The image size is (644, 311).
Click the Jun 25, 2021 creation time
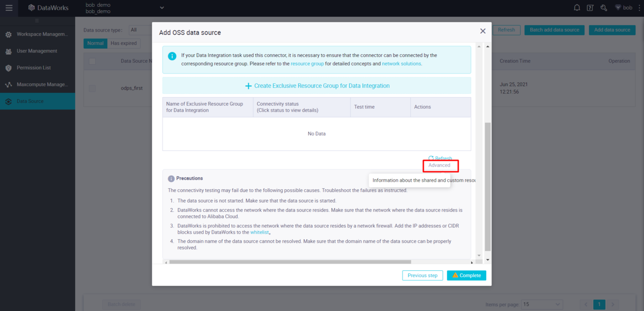(x=513, y=88)
